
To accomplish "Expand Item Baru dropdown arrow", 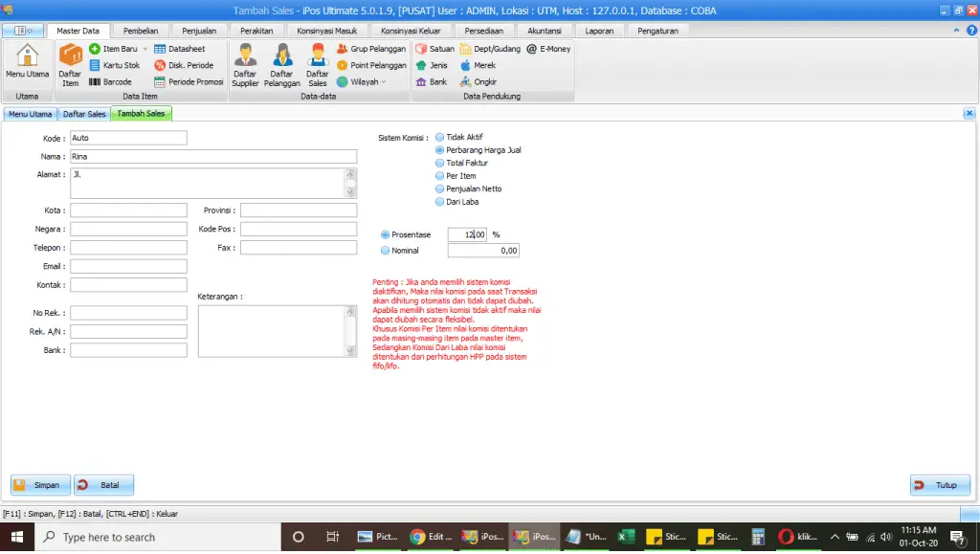I will (x=145, y=49).
